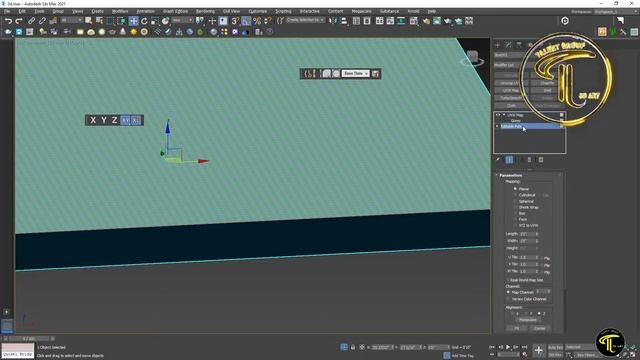Restrict to Z axis constraint
Viewport: 640px width, 360px height.
(115, 120)
